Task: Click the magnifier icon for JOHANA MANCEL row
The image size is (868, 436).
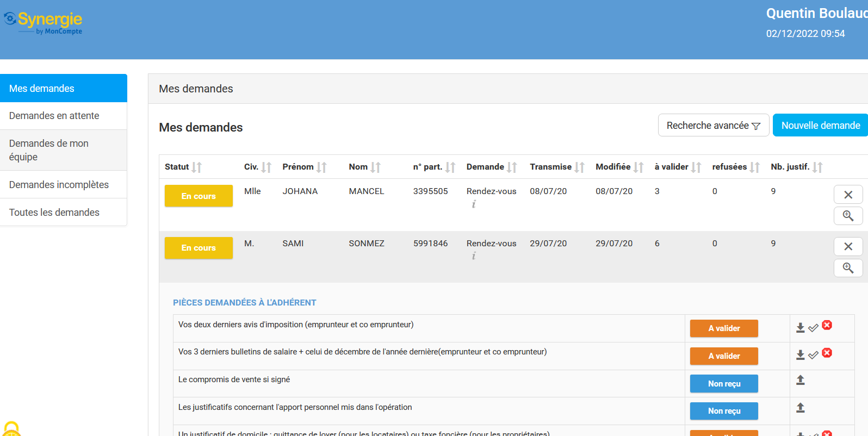Action: (x=848, y=216)
